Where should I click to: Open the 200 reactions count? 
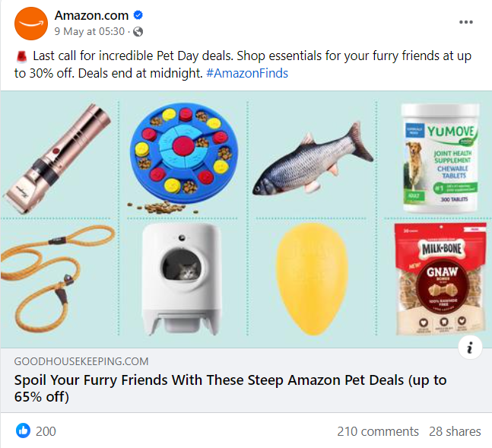coord(46,431)
